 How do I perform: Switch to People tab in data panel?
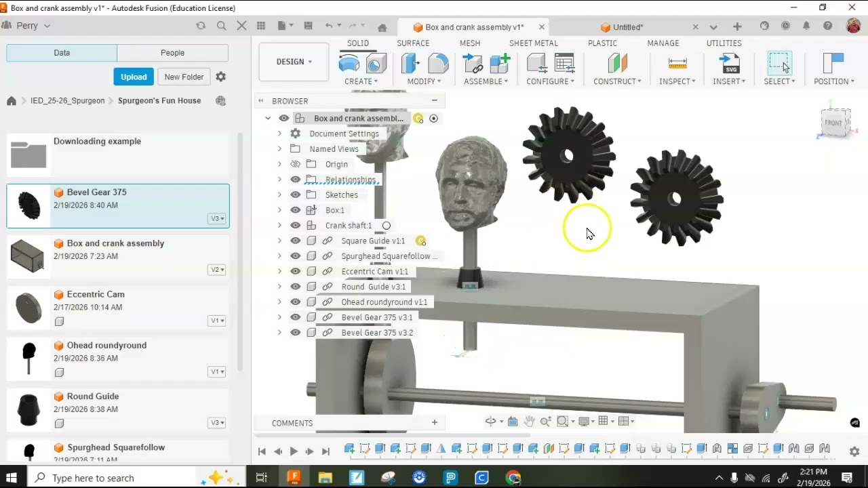tap(172, 53)
